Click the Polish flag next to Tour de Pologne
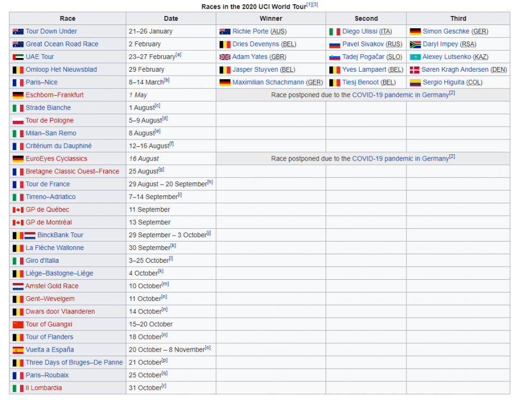 (18, 121)
